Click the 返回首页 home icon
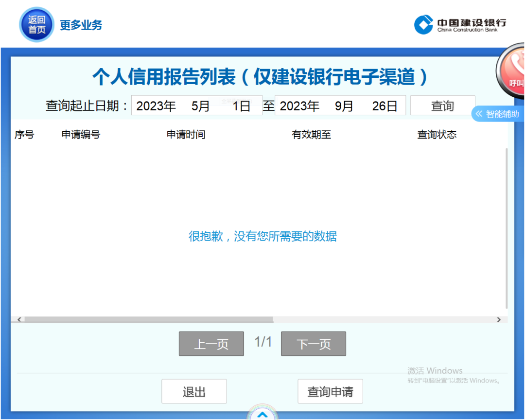Viewport: 525px width, 420px height. [x=36, y=24]
